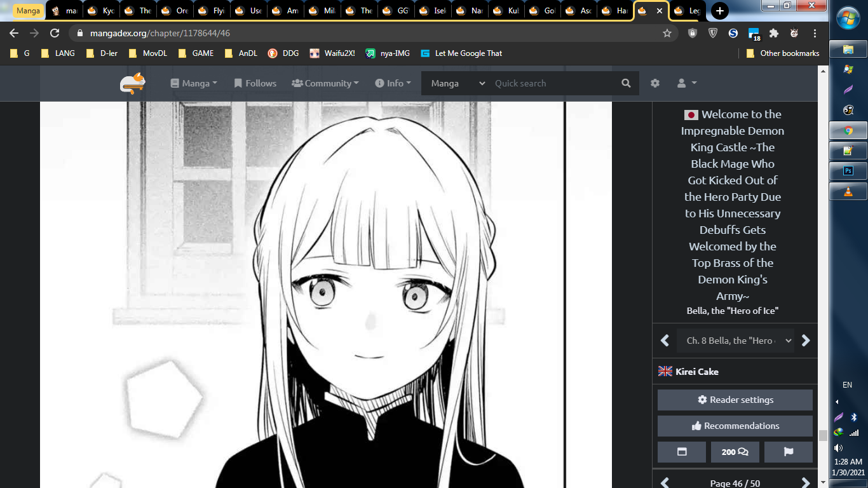Open Reader settings
This screenshot has height=488, width=868.
tap(735, 400)
